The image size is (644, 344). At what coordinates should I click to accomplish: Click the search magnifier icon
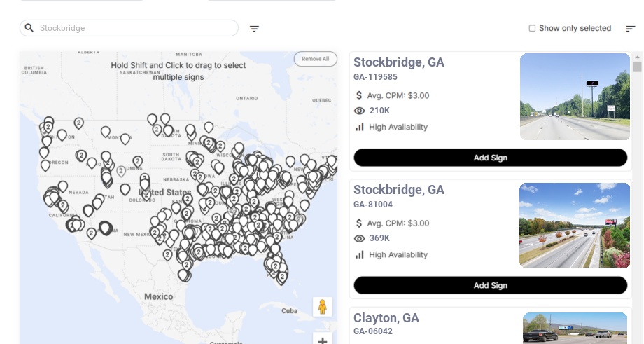click(x=29, y=28)
